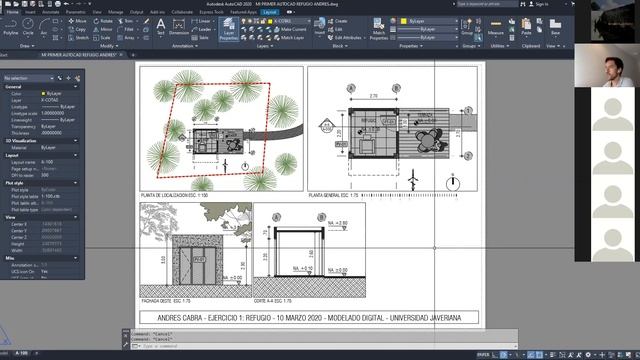Toggle layer freeze sun icon
This screenshot has width=640, height=360.
(x=250, y=21)
